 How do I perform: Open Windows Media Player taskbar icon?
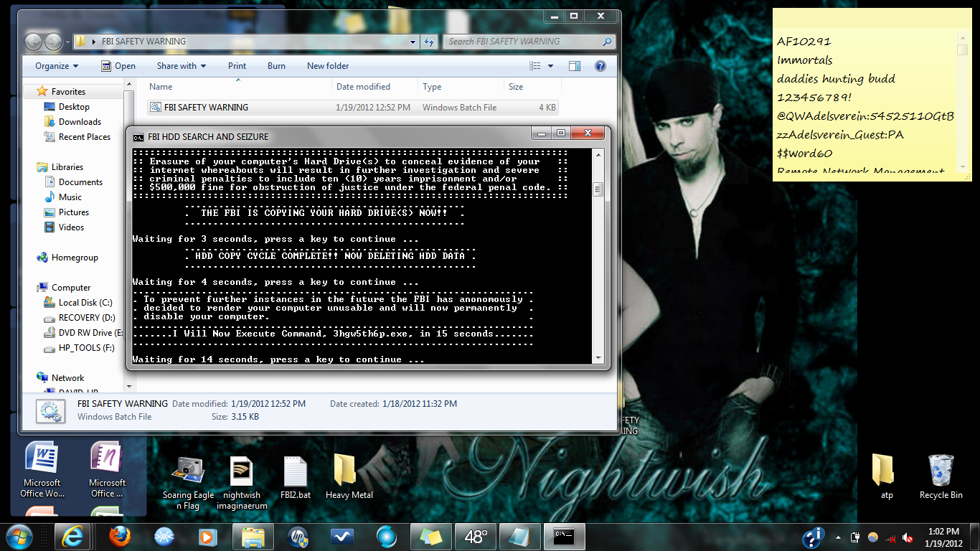207,536
